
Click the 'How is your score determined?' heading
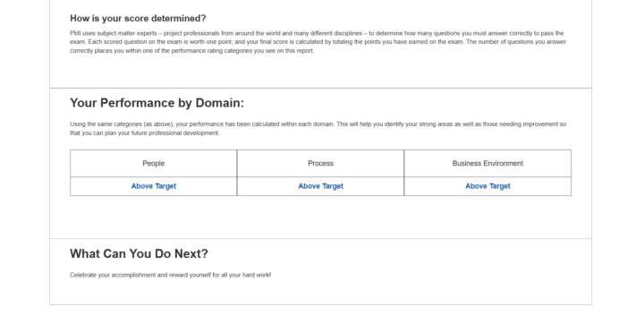pyautogui.click(x=138, y=19)
